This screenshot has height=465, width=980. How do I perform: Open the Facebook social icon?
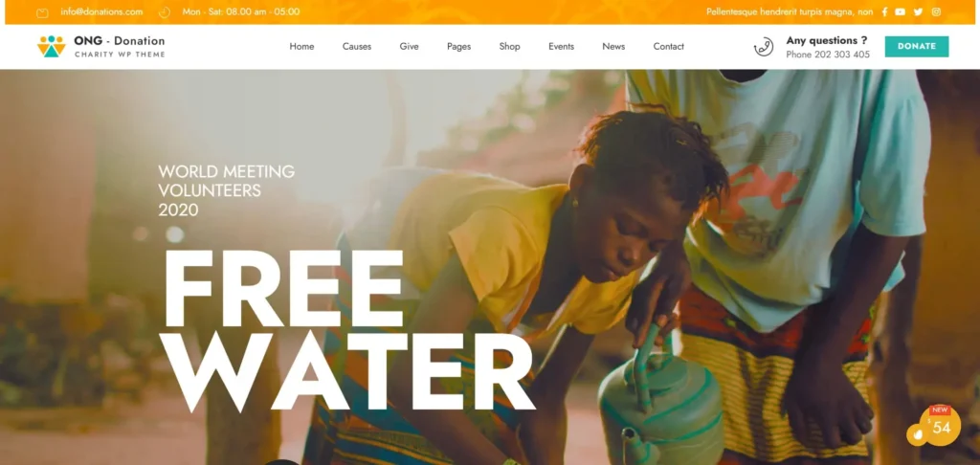click(x=884, y=11)
